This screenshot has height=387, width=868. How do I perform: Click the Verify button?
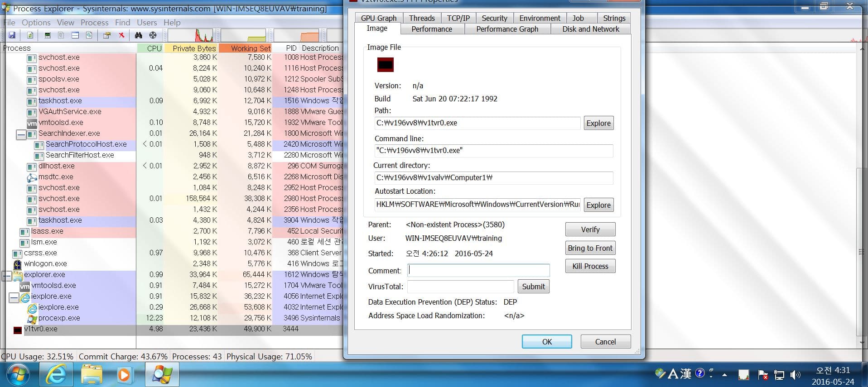coord(590,229)
